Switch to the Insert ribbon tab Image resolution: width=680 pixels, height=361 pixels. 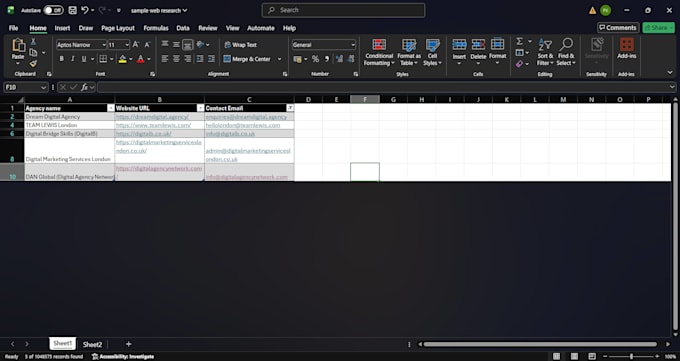click(x=62, y=28)
